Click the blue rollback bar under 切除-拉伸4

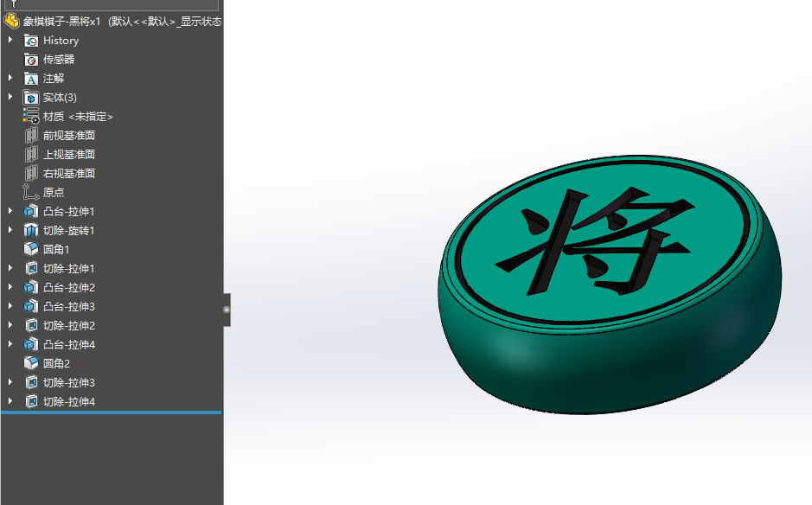[x=112, y=412]
